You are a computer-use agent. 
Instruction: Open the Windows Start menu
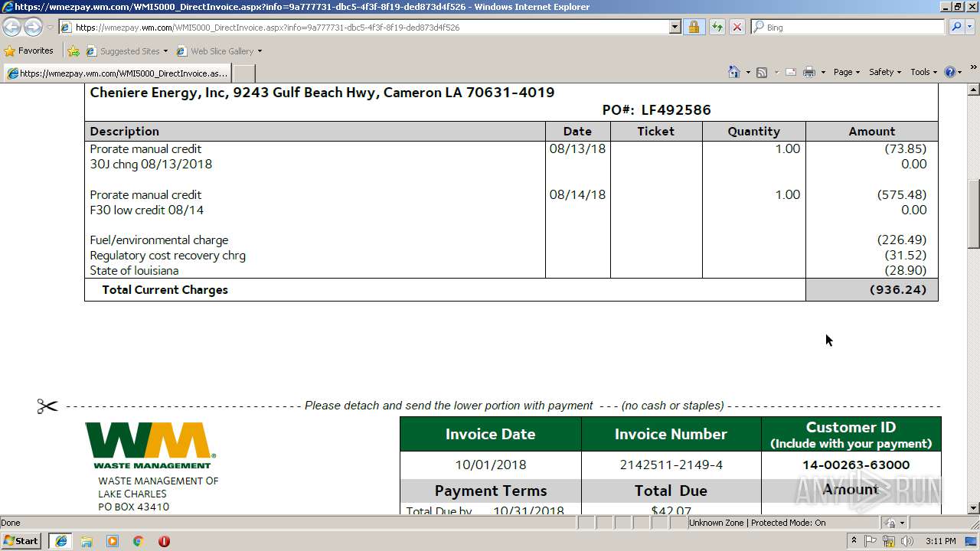21,540
